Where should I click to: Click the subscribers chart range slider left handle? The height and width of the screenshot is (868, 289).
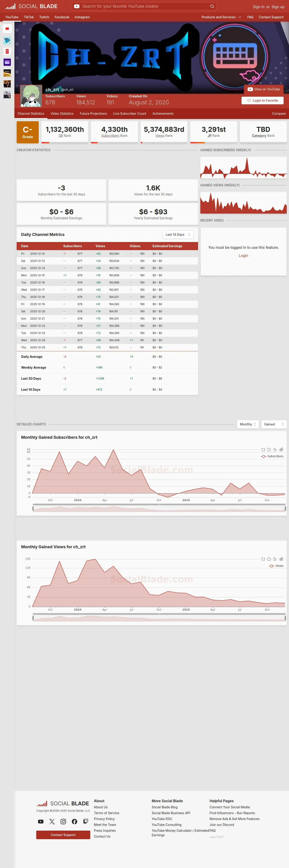(33, 508)
